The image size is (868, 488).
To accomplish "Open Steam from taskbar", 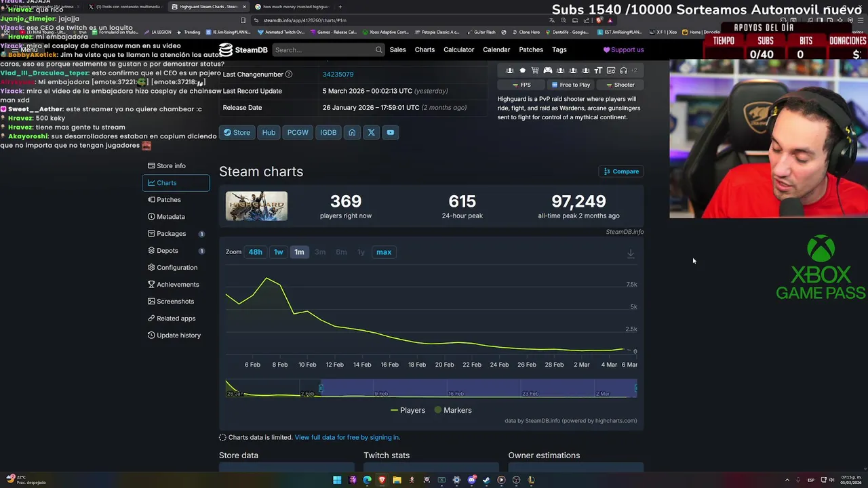I will click(486, 480).
